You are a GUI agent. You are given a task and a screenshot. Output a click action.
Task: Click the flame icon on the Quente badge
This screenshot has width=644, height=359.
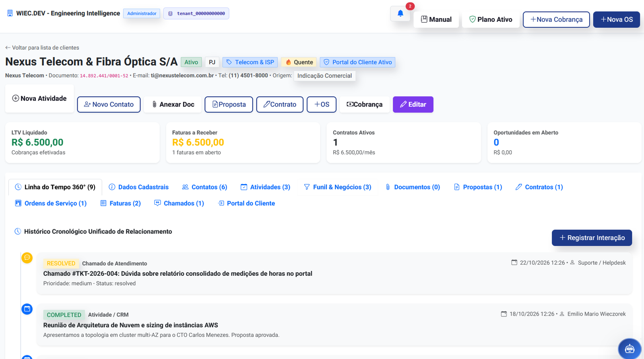pos(288,62)
